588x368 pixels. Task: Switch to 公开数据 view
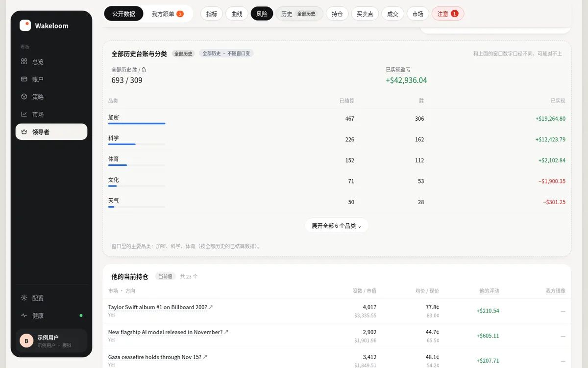[123, 14]
